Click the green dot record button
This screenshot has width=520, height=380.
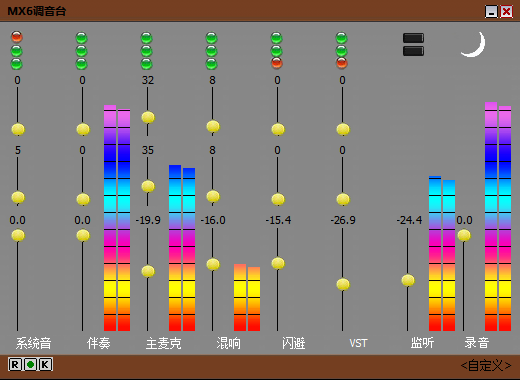click(30, 364)
